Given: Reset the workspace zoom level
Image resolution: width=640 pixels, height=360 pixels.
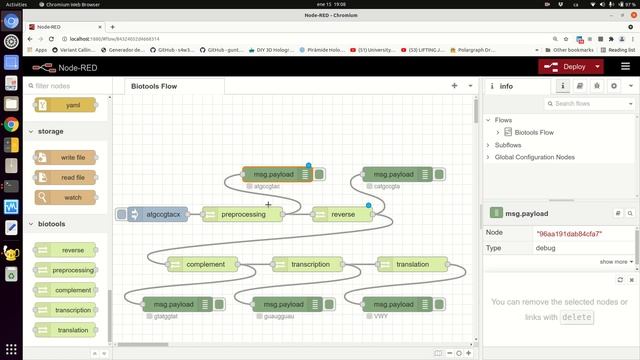Looking at the screenshot, I should (459, 353).
